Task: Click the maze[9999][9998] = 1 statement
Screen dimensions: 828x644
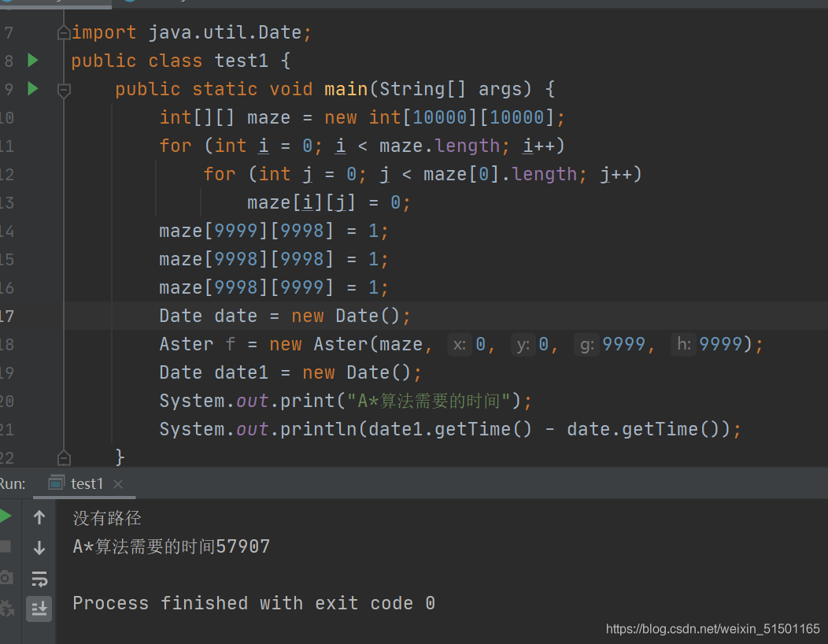Action: pos(274,231)
